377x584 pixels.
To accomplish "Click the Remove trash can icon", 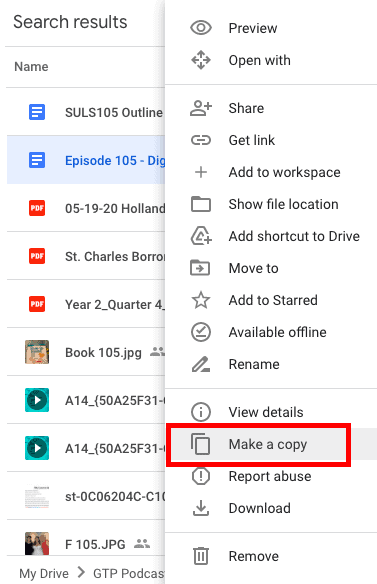I will (201, 556).
